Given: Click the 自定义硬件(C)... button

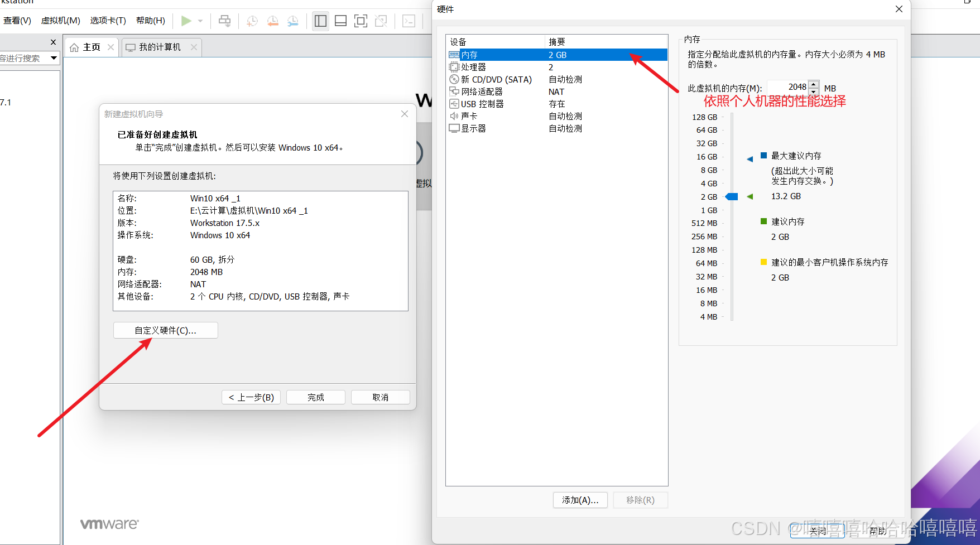Looking at the screenshot, I should pos(165,330).
